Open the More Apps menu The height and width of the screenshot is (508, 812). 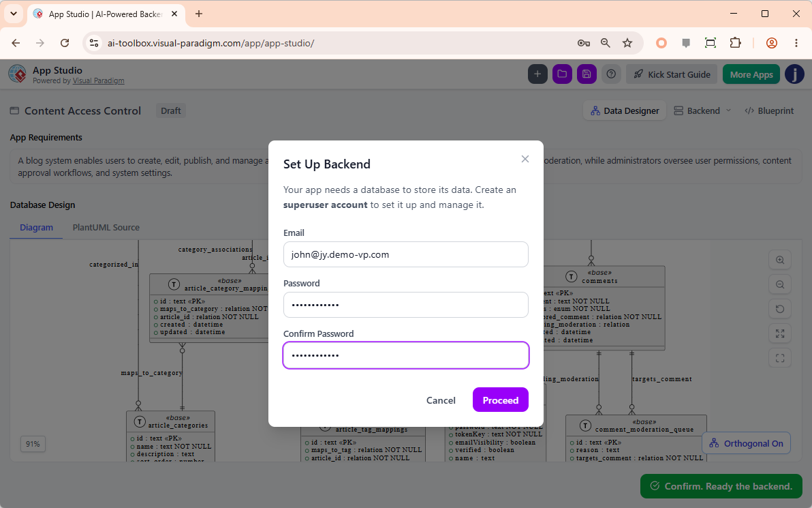point(751,74)
